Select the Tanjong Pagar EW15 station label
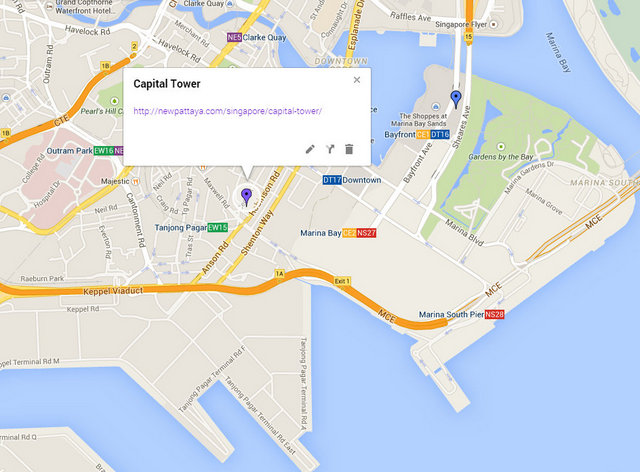 [x=191, y=227]
